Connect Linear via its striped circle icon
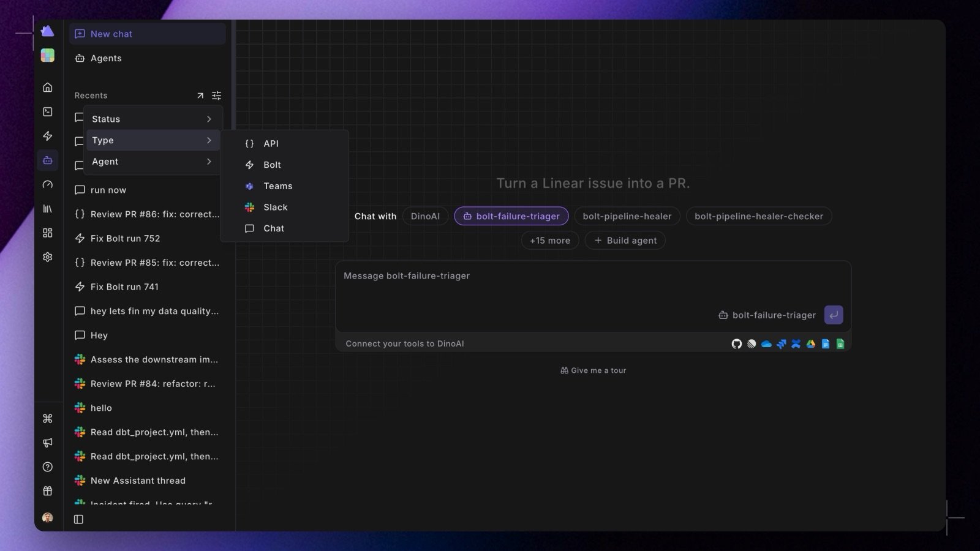 (752, 344)
